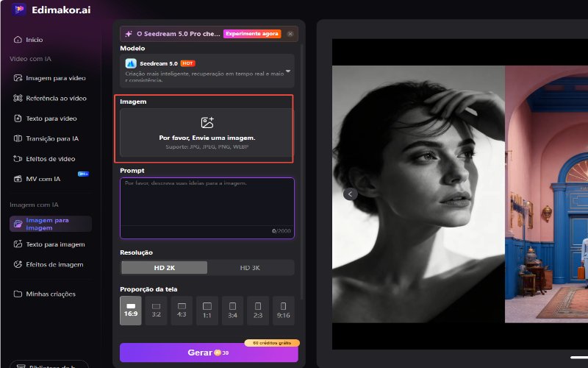This screenshot has height=368, width=588.
Task: Click the HOT badge beside Seedream 5.0
Action: point(188,63)
